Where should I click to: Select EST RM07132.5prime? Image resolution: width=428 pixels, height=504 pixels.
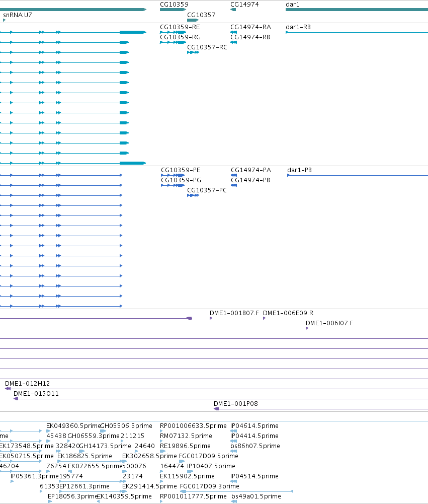coord(186,436)
